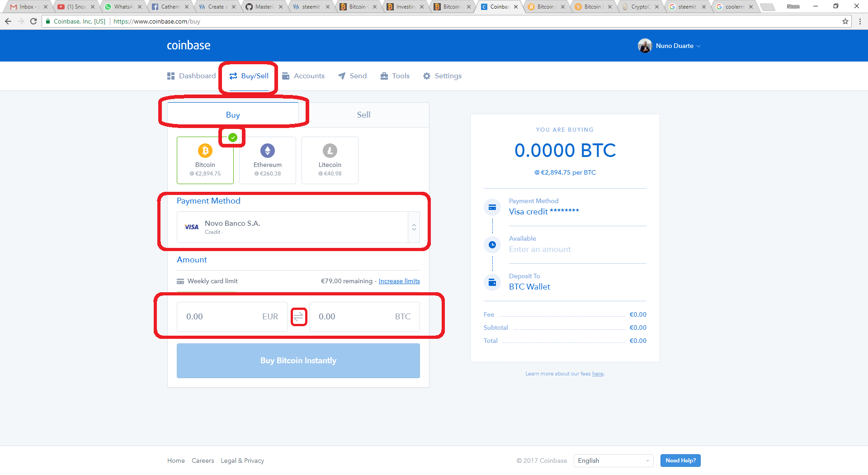The height and width of the screenshot is (475, 868).
Task: Reload the page with the refresh icon
Action: [33, 21]
